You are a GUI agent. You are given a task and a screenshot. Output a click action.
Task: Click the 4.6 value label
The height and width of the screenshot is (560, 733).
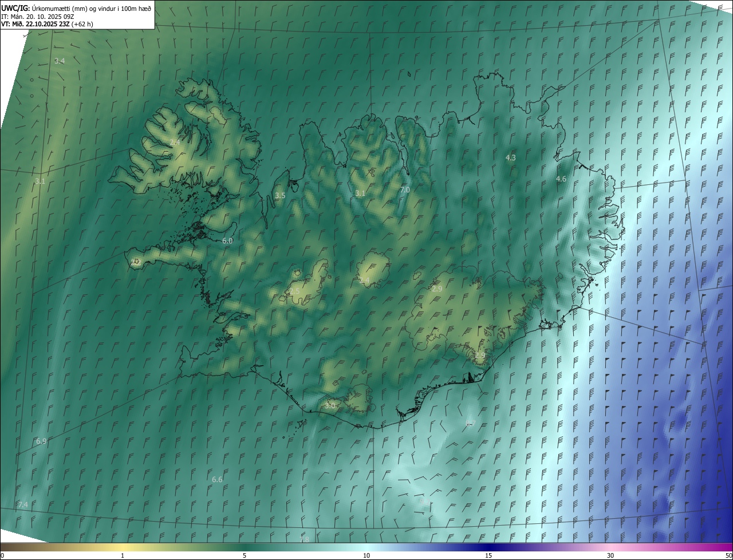[x=561, y=179]
